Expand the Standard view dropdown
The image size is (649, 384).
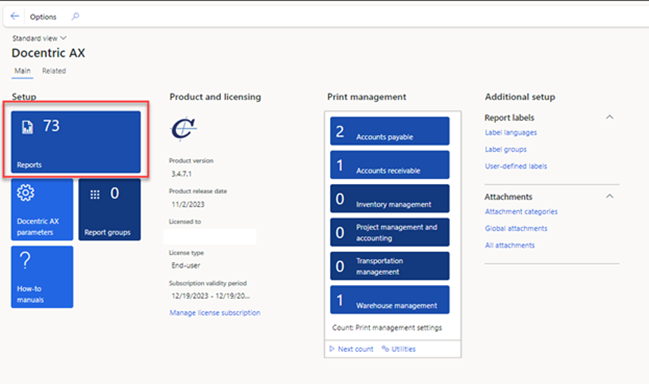(x=39, y=38)
